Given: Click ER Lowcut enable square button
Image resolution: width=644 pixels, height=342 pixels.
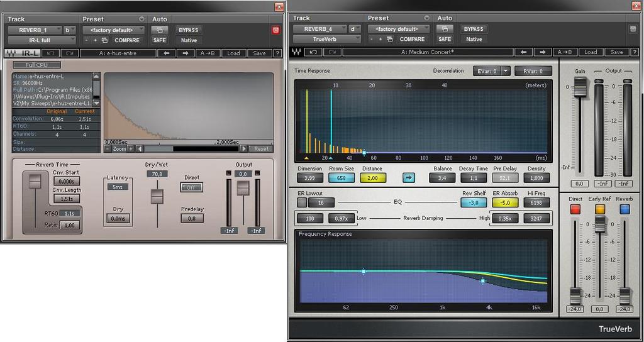Looking at the screenshot, I should 301,202.
